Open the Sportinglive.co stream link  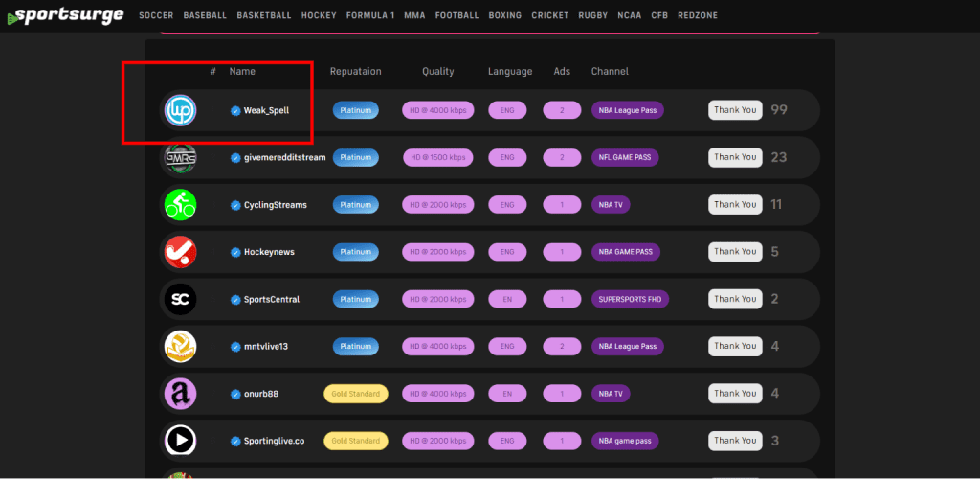click(274, 441)
